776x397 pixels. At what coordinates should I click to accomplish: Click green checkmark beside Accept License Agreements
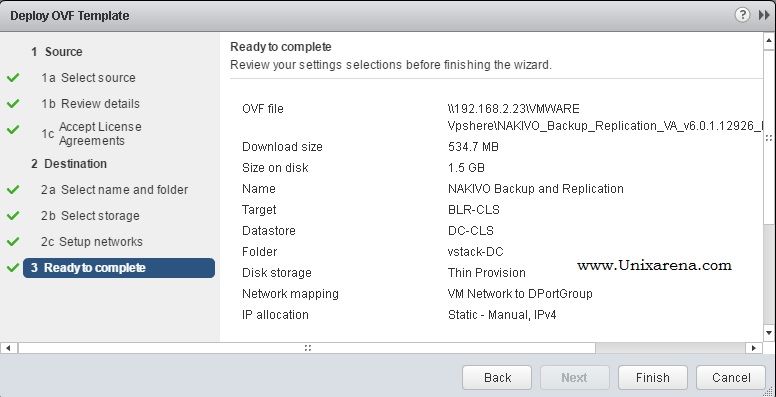point(13,130)
